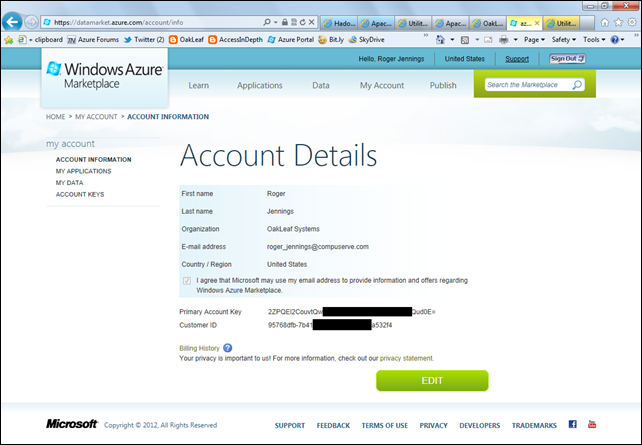Open the Billing History link

click(x=199, y=348)
